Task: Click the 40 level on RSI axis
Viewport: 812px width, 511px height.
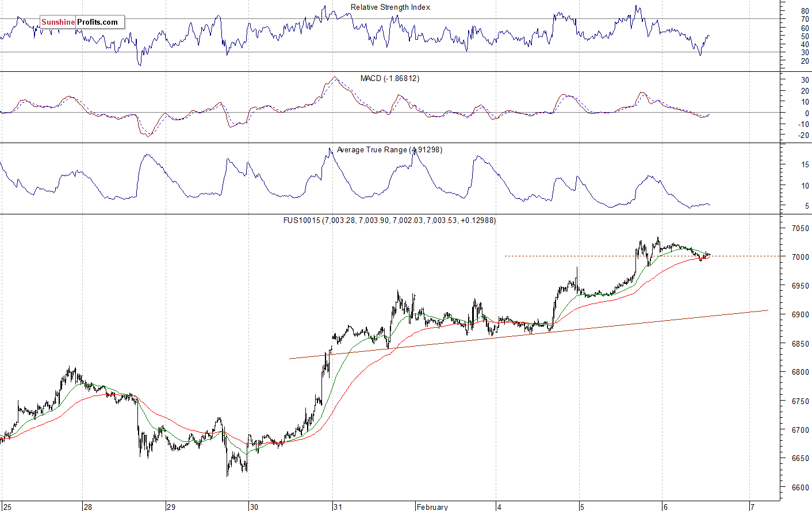Action: pyautogui.click(x=805, y=44)
